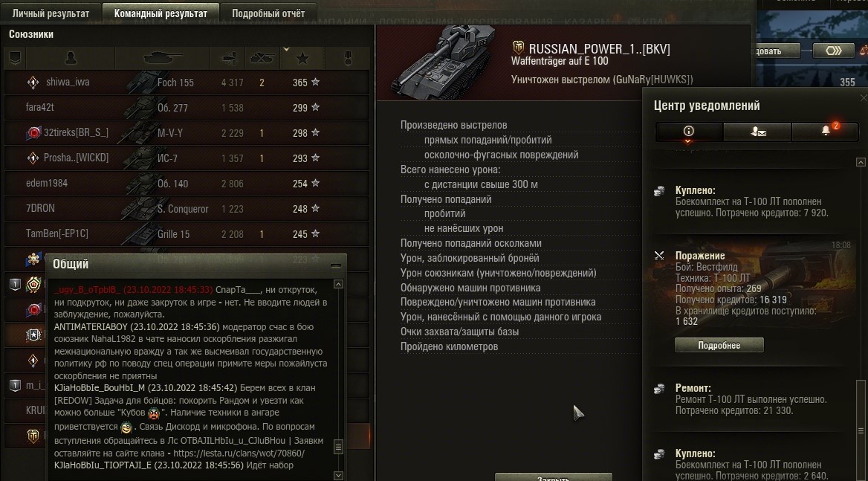Click the chat scrollbar thumb

pos(338,446)
